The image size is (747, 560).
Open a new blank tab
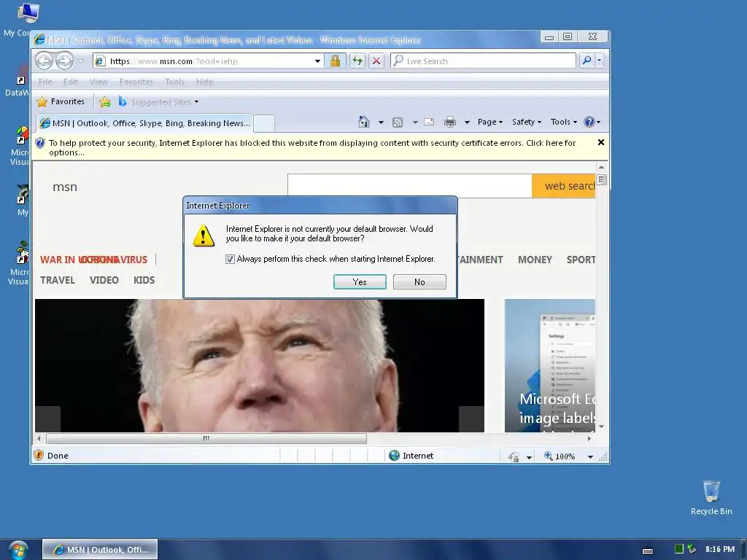click(264, 123)
